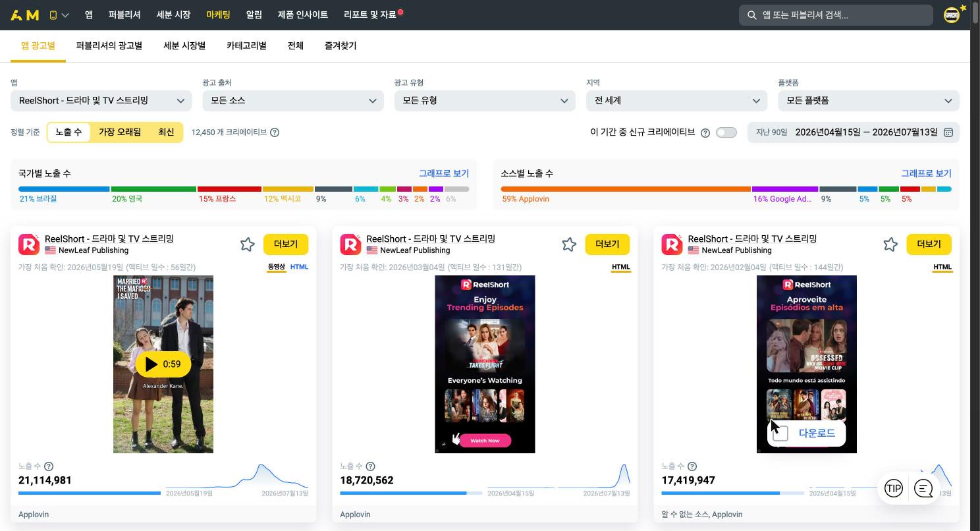Click the app or publisher search field

(x=836, y=15)
